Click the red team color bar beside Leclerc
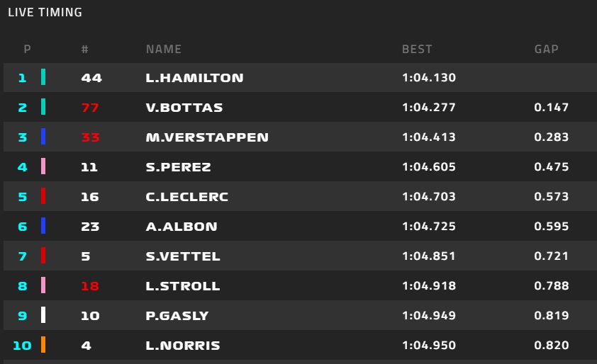 (x=43, y=196)
